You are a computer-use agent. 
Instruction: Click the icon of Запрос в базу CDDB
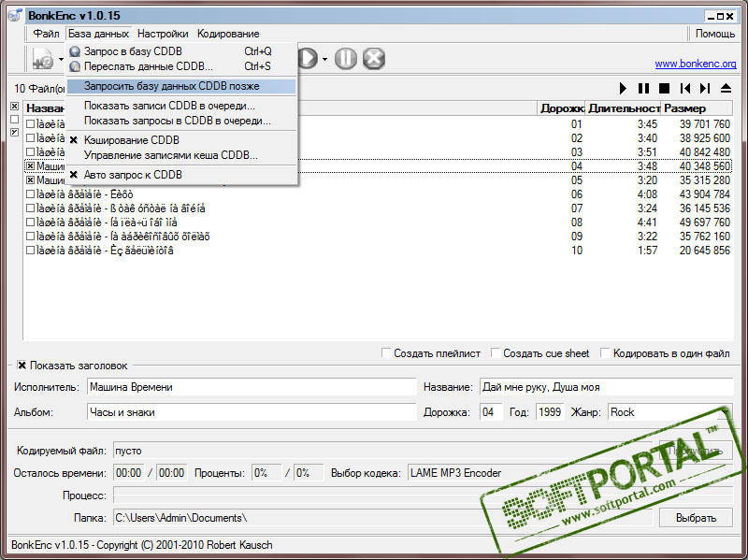(75, 51)
